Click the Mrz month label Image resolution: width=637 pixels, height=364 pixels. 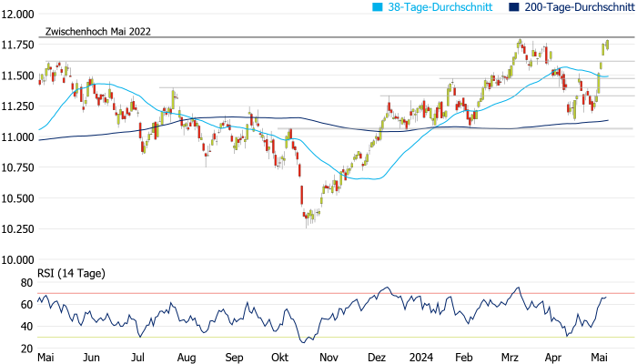click(x=510, y=358)
